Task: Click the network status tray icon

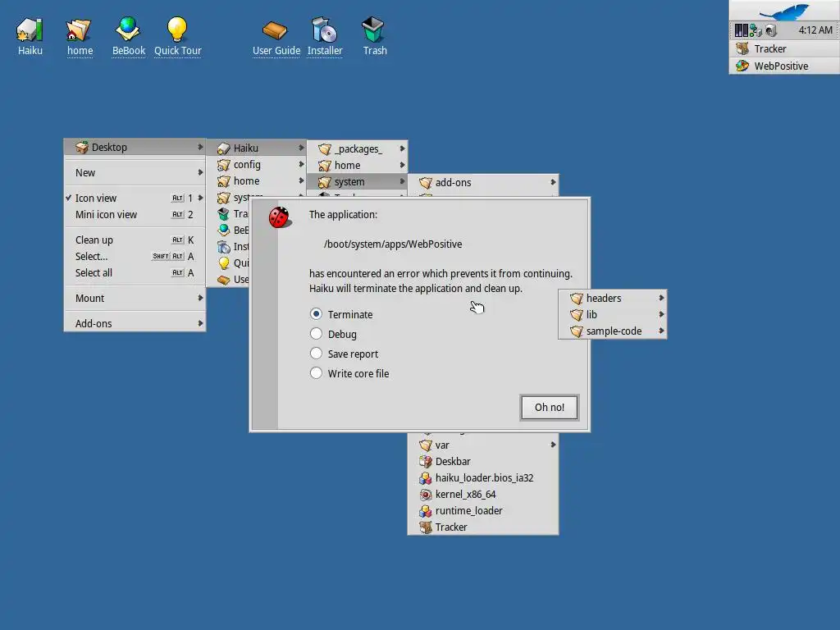Action: pyautogui.click(x=756, y=30)
